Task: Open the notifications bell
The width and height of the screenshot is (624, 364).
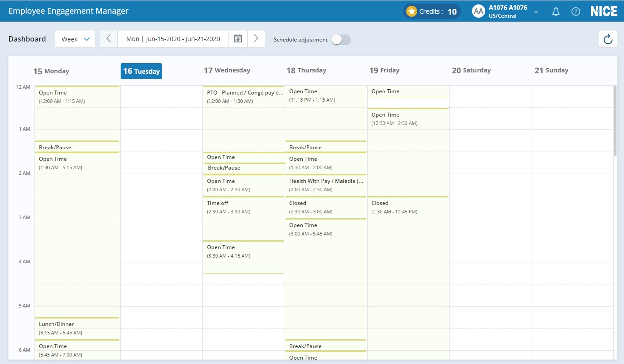Action: [556, 12]
